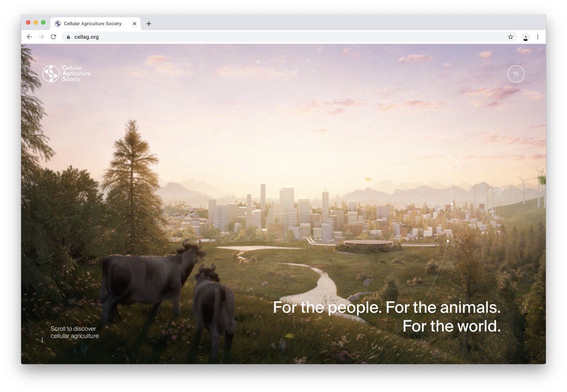This screenshot has height=392, width=567.
Task: Maximize the window with the green button
Action: coord(43,23)
